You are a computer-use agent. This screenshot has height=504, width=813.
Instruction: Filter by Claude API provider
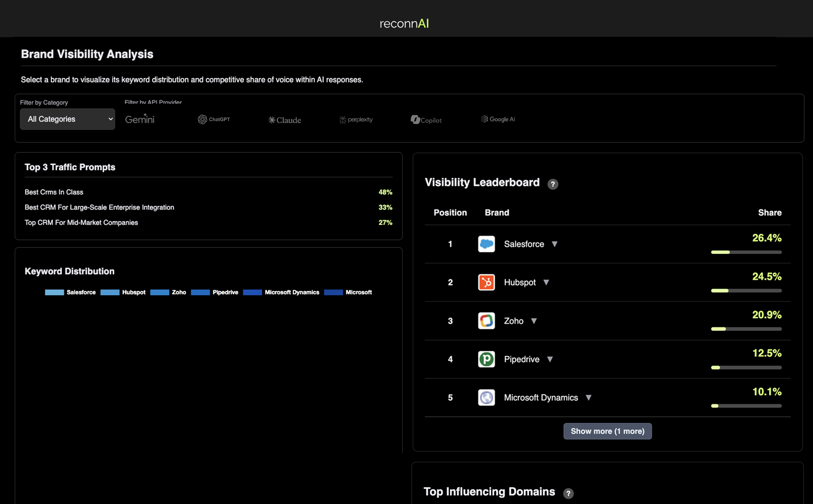click(x=285, y=120)
